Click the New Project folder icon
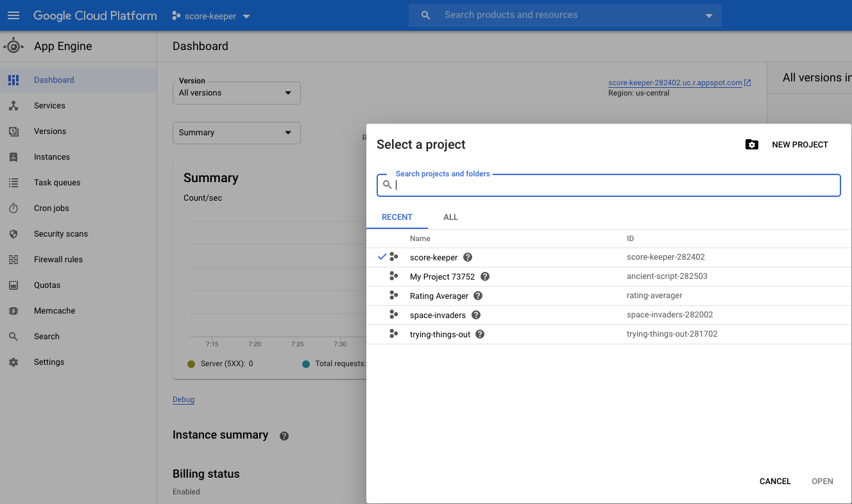The height and width of the screenshot is (504, 852). [752, 145]
